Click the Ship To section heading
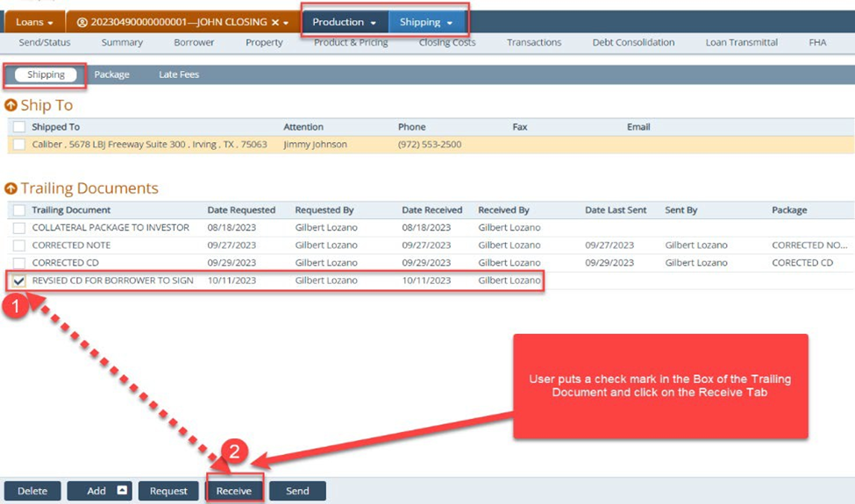Screen dimensions: 855x504 pos(46,104)
